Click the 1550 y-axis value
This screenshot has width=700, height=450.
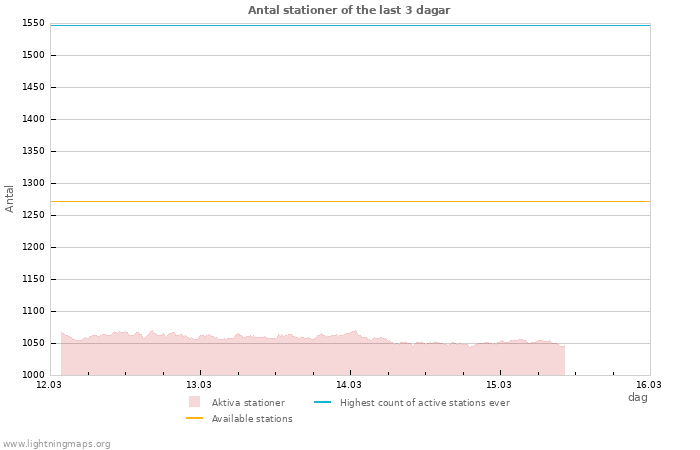[33, 23]
